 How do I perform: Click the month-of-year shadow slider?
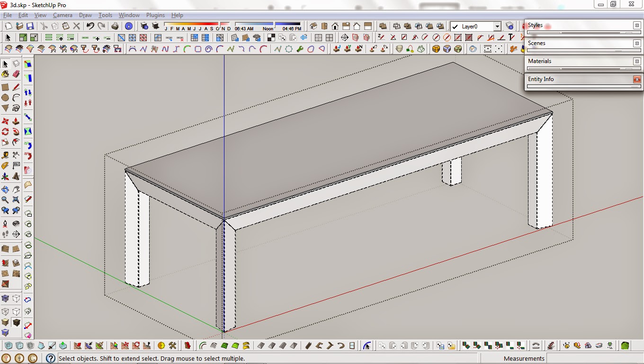coord(197,24)
